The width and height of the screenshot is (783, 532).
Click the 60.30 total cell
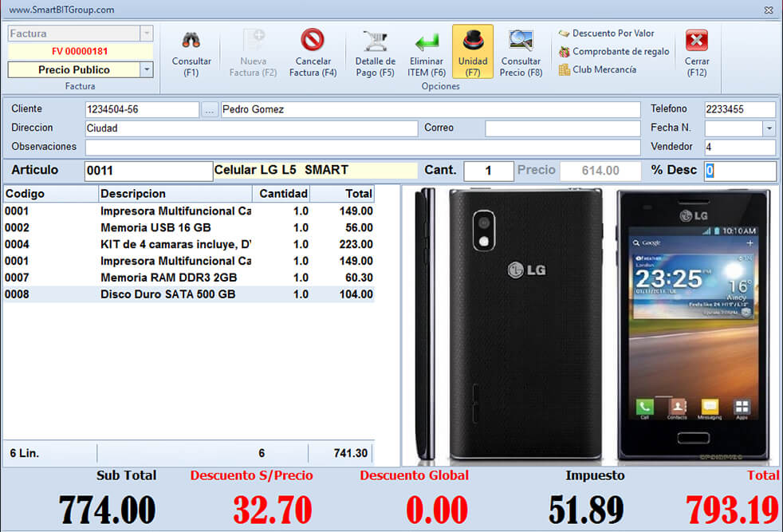click(x=359, y=278)
